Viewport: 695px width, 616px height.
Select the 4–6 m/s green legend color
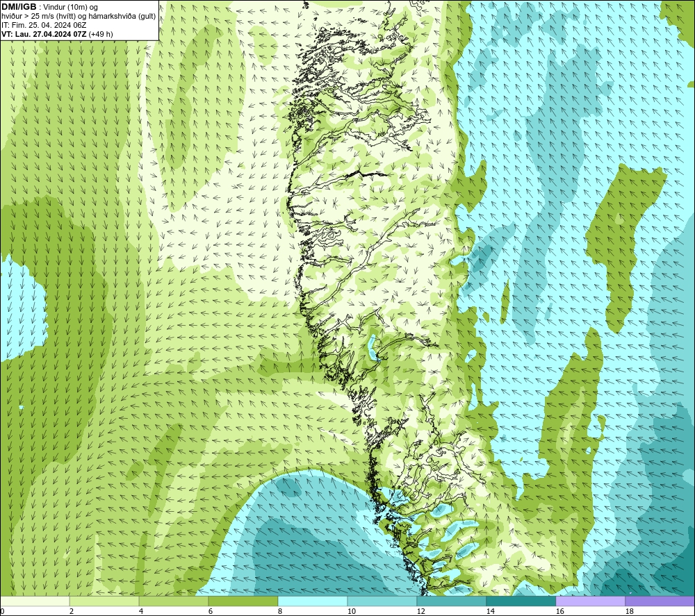[x=174, y=601]
